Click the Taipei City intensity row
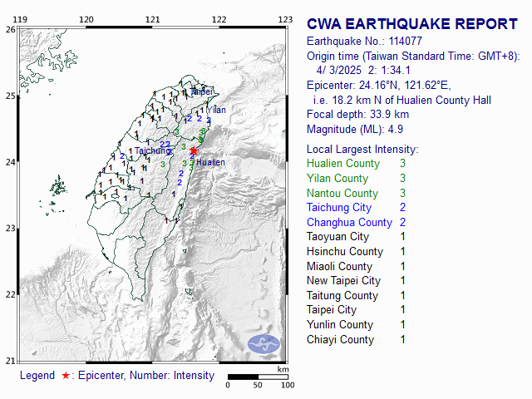 357,310
